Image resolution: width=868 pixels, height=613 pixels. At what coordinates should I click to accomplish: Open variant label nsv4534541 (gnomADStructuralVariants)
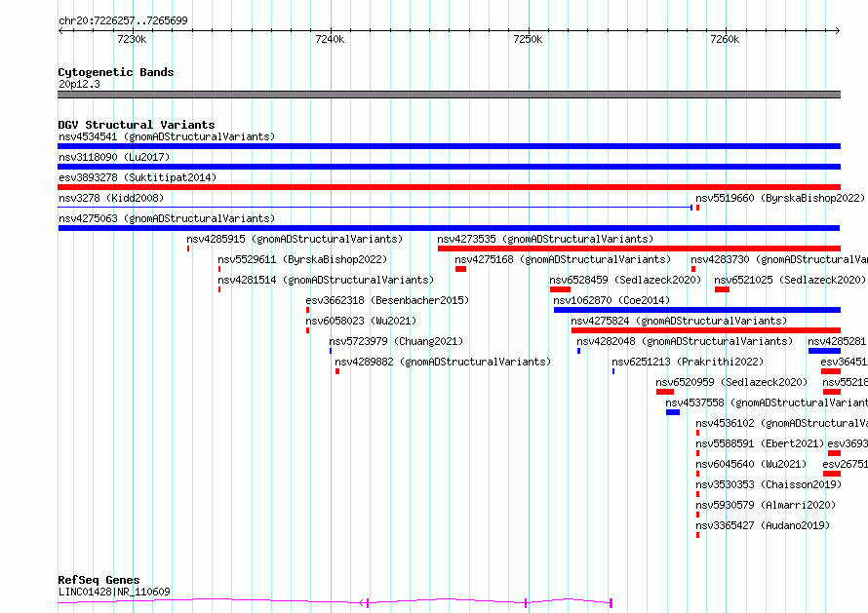click(167, 136)
